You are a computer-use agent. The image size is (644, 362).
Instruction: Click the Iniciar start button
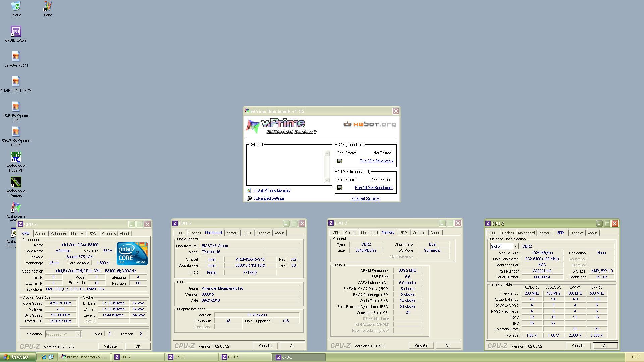pos(18,357)
